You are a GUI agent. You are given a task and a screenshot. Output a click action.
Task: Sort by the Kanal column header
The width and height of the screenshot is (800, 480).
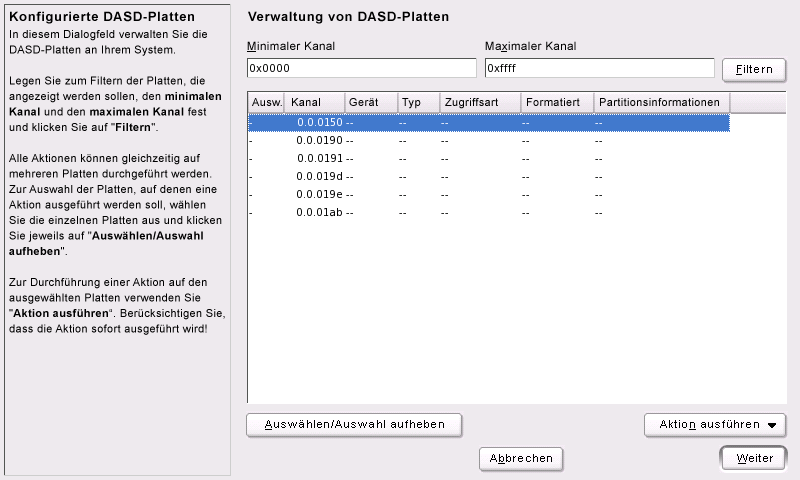coord(314,102)
